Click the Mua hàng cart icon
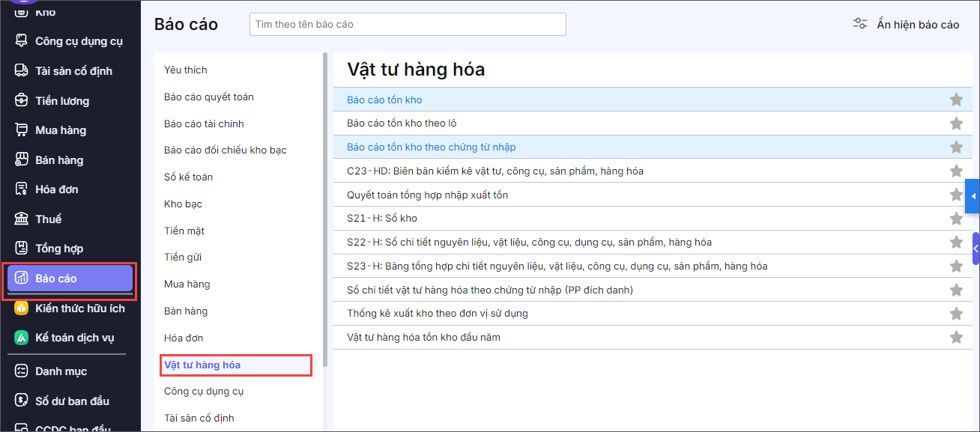This screenshot has width=980, height=432. tap(22, 130)
